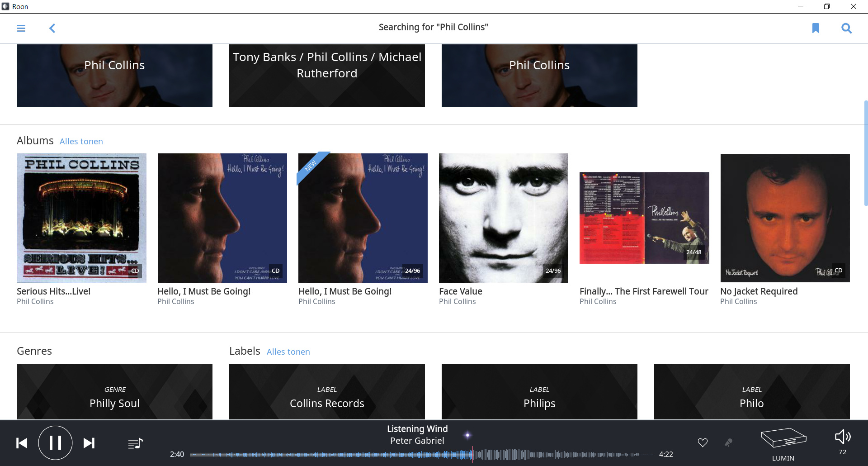Click Phil Collins under Serious Hits...Live!
This screenshot has height=466, width=868.
tap(35, 302)
